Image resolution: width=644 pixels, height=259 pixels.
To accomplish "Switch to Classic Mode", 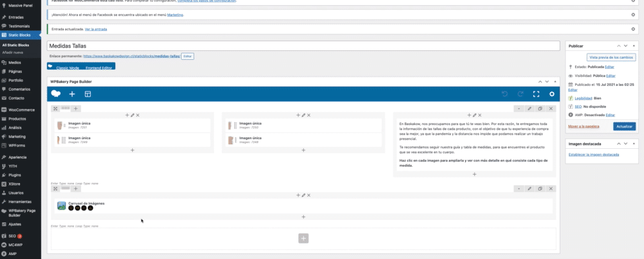I will click(68, 68).
